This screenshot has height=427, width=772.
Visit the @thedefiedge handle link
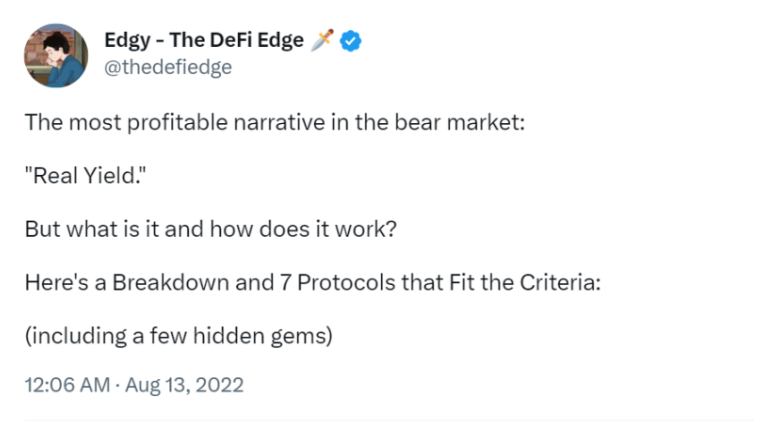168,67
